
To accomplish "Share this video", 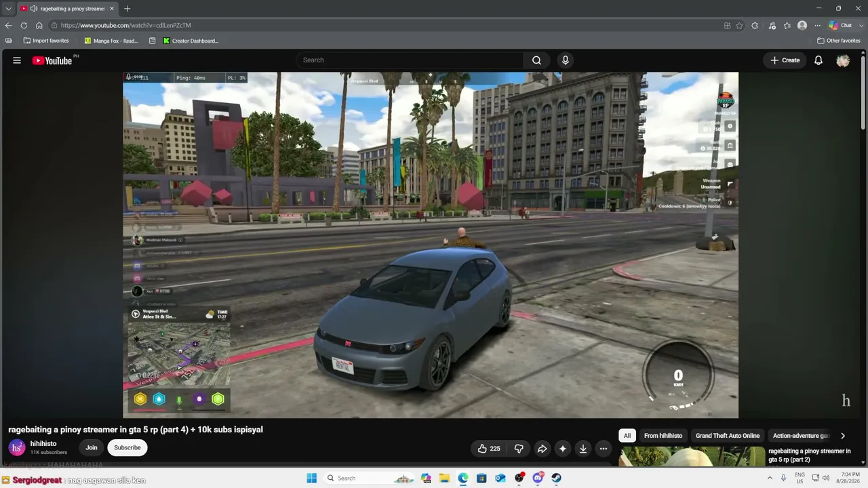I will (542, 449).
